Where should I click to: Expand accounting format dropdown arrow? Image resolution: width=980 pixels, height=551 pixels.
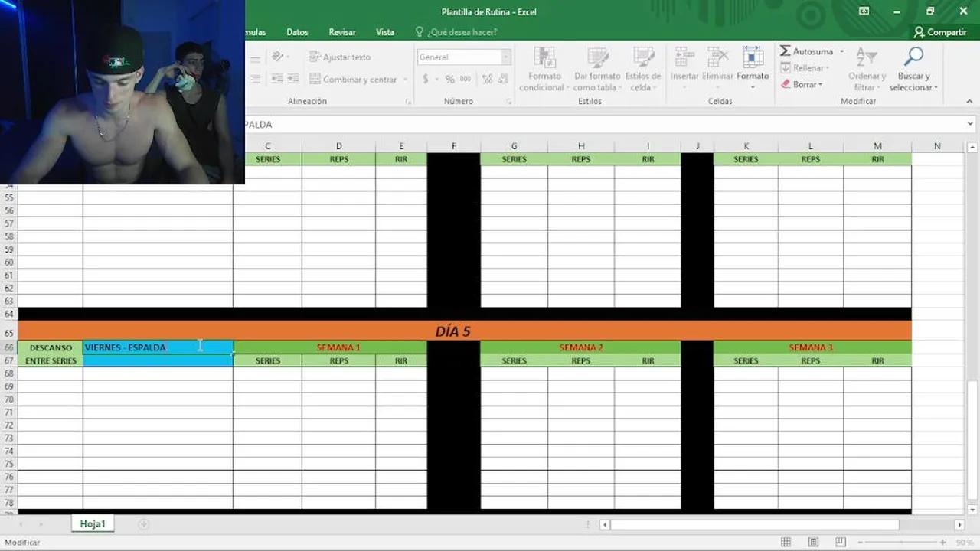[437, 79]
